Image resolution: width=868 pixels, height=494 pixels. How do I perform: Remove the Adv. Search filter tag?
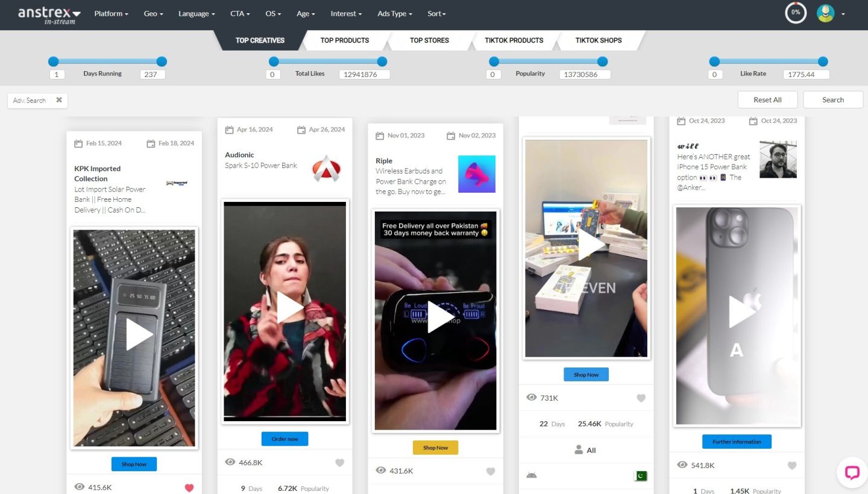tap(59, 100)
